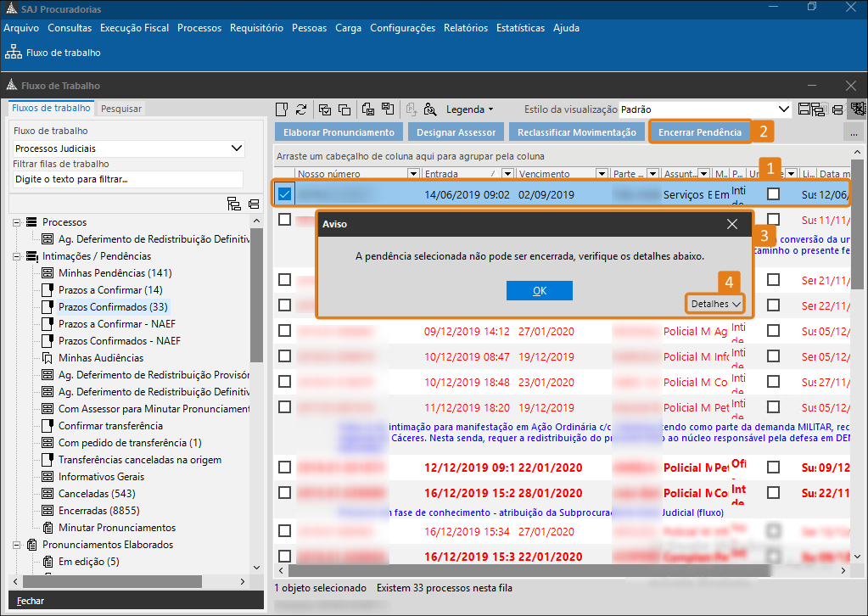Check the row entered 12/12/2019 due 22/01/2020
The width and height of the screenshot is (868, 616).
284,468
